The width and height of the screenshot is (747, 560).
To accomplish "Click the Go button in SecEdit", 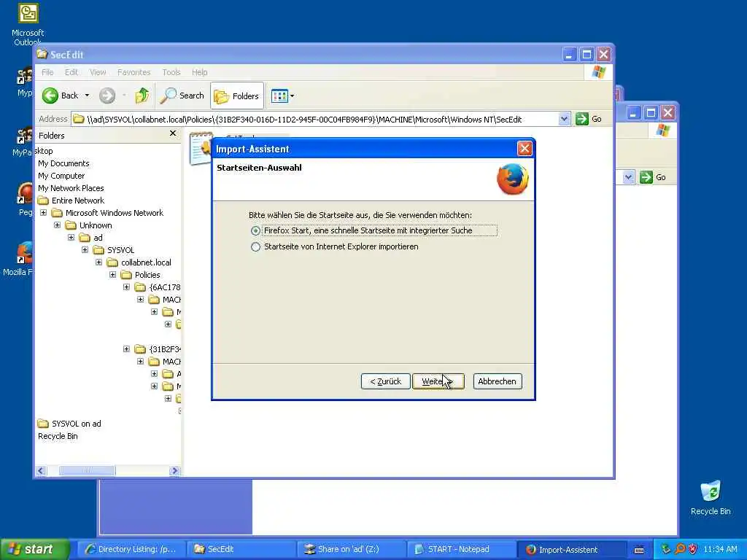I will (589, 119).
